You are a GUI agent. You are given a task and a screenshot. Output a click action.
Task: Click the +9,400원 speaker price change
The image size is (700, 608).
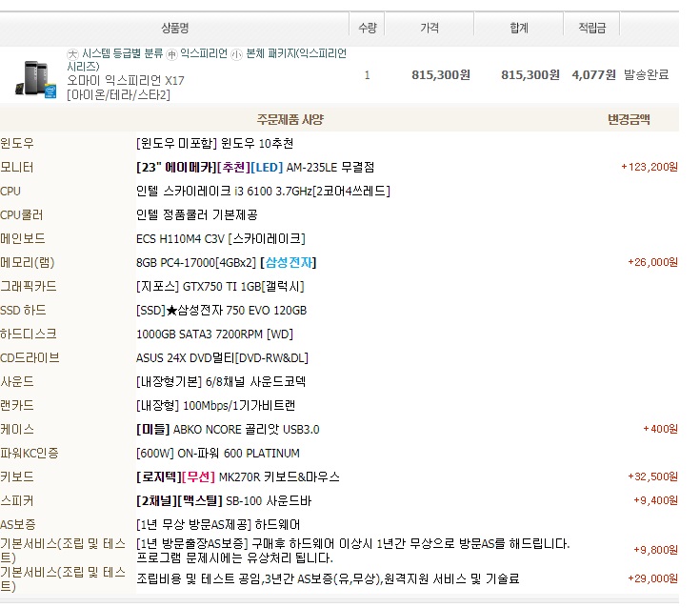[x=655, y=500]
